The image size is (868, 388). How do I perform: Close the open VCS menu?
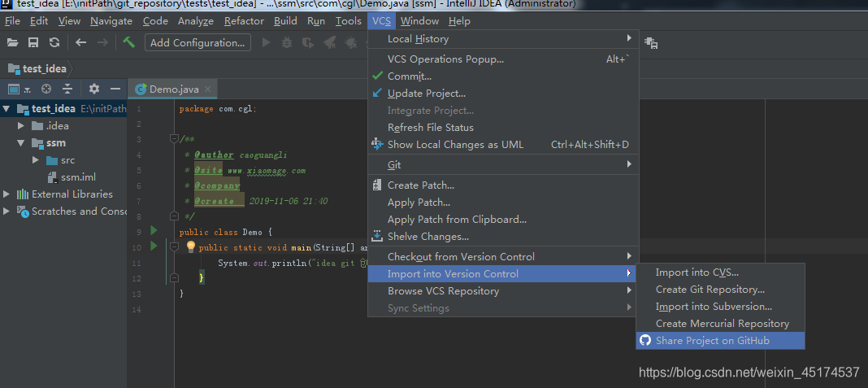tap(381, 21)
